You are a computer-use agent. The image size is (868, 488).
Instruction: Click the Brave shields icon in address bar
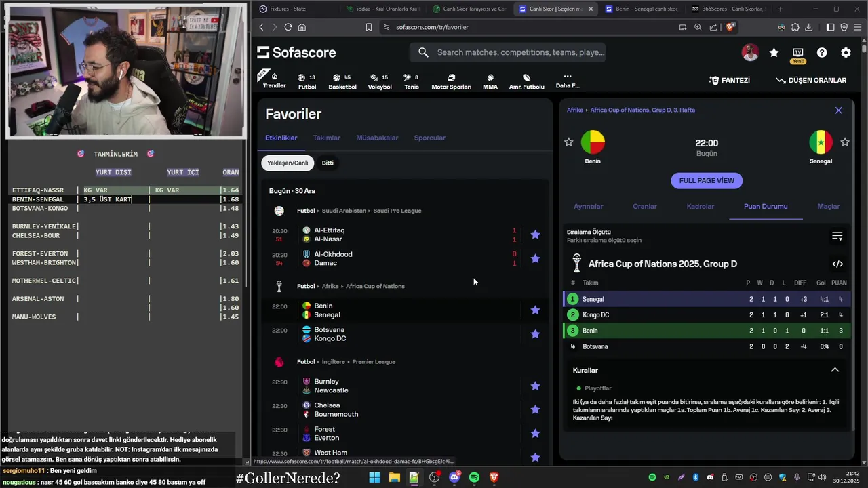click(x=730, y=27)
